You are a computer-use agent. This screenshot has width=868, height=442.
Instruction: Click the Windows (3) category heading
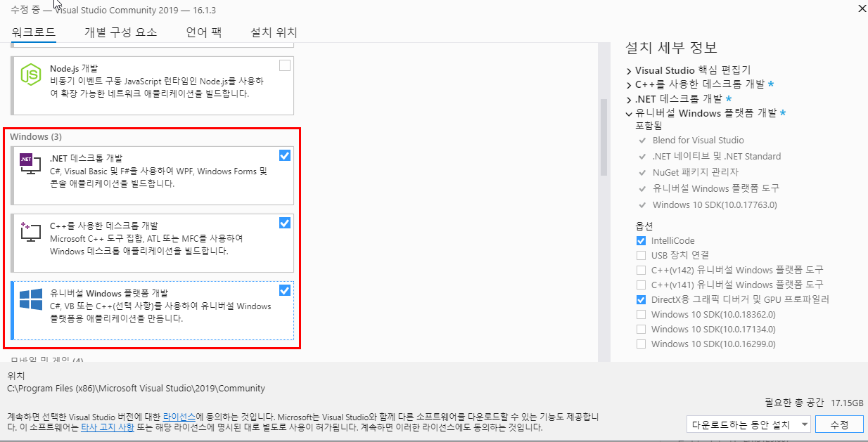[36, 136]
